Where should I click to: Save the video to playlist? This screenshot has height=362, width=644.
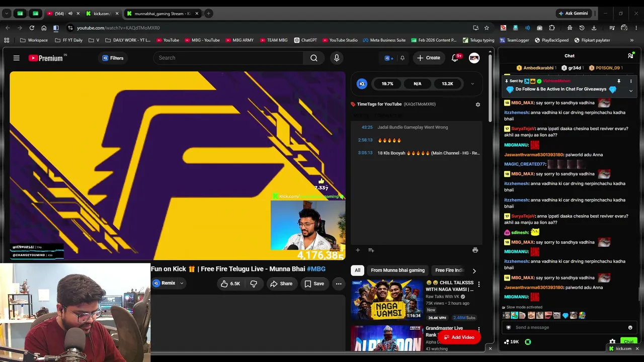point(314,284)
